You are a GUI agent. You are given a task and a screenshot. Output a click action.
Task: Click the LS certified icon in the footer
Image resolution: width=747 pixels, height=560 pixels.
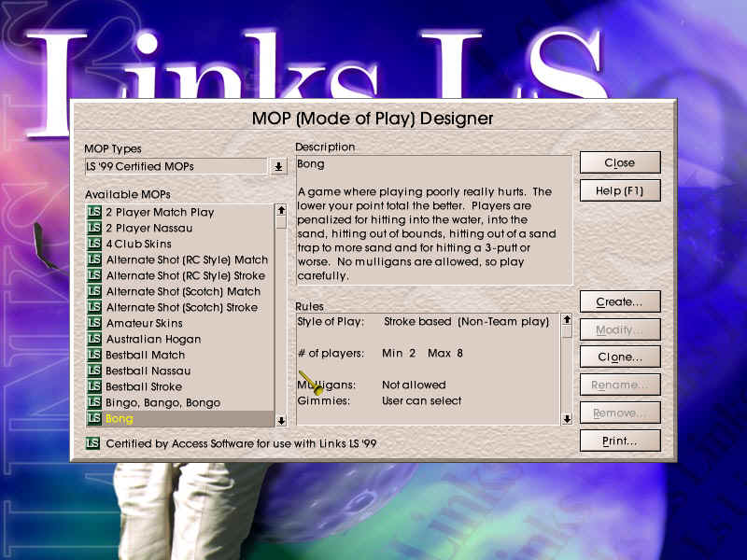(x=92, y=443)
